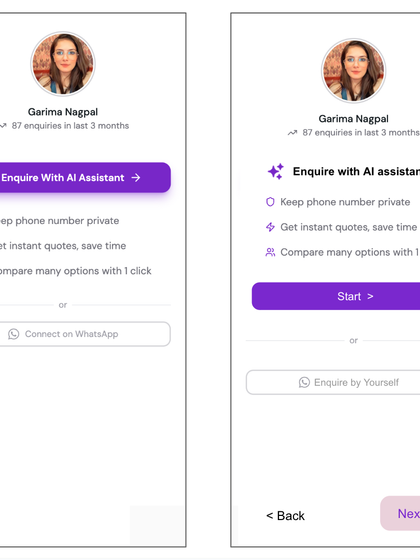
Task: Go back using the Back link
Action: [286, 516]
